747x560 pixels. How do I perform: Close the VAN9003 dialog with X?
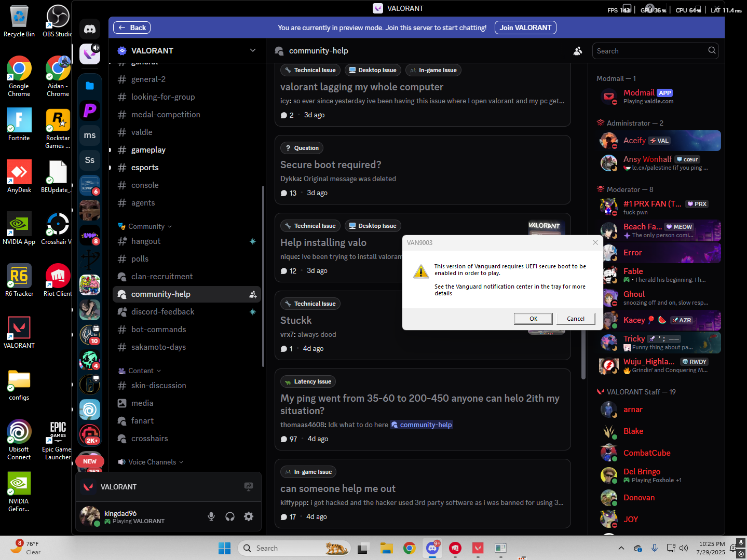click(x=595, y=242)
